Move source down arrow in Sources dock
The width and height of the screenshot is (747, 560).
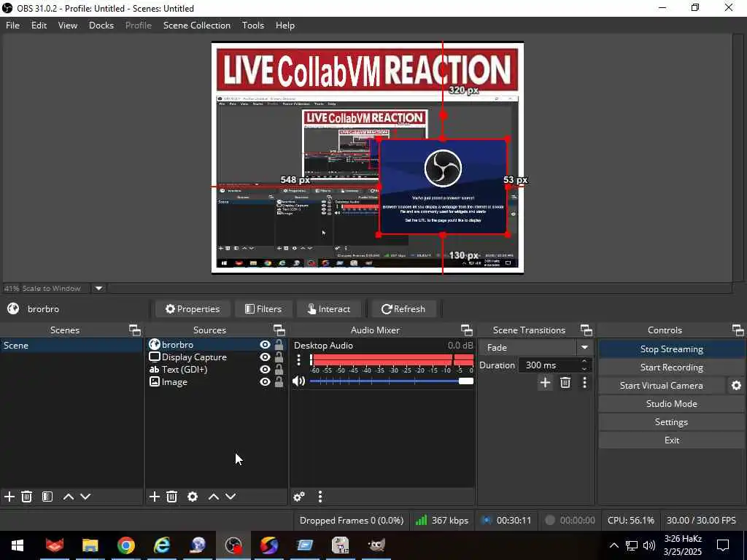coord(231,497)
